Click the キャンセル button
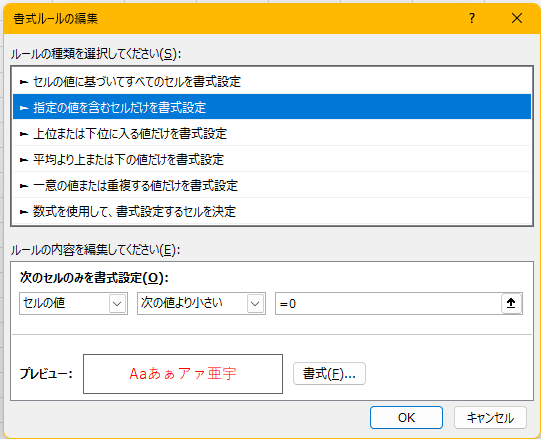The image size is (541, 439). [490, 418]
